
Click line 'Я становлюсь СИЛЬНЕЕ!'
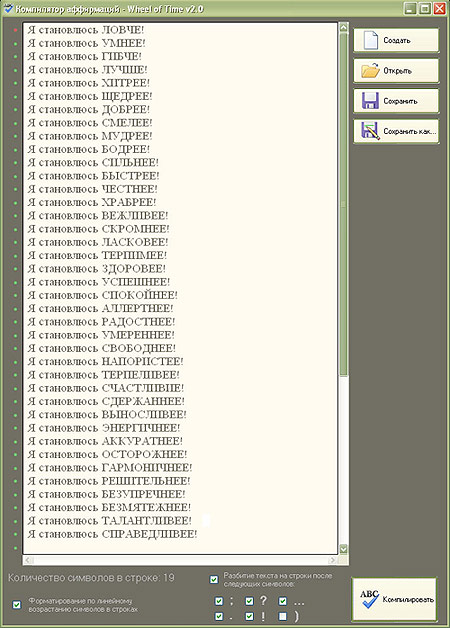click(93, 163)
